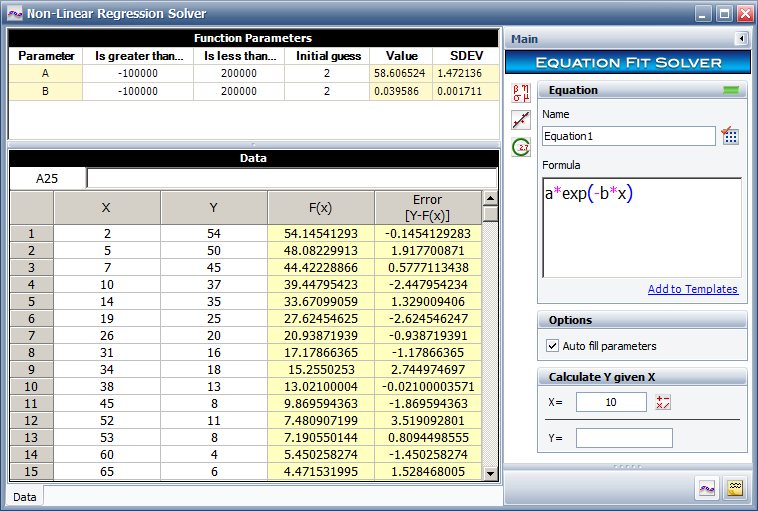
Task: Click the Options section header
Action: tap(642, 320)
